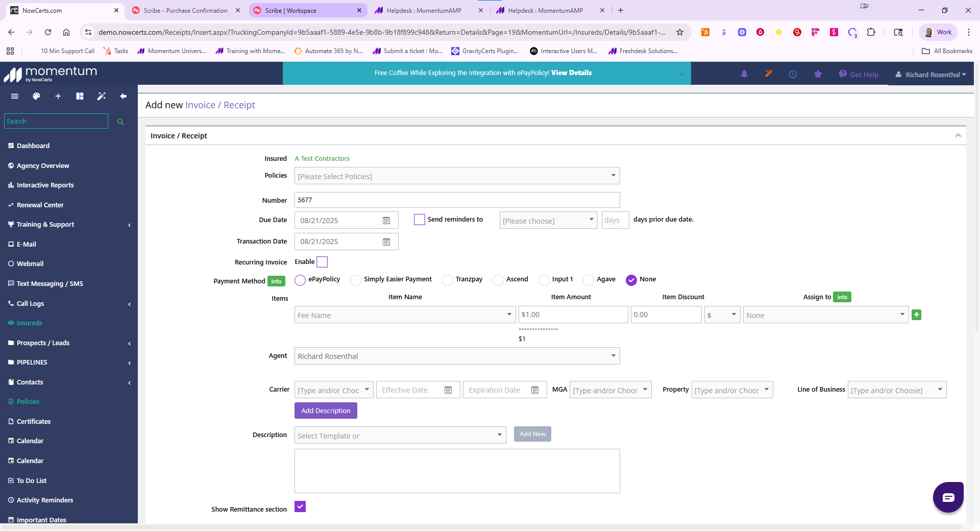The image size is (980, 531).
Task: Open the reminders recipient dropdown
Action: point(548,220)
